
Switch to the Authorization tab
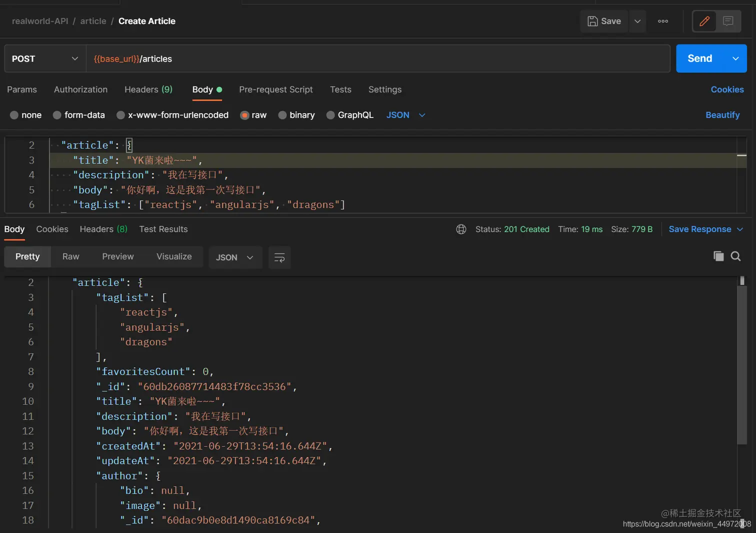click(x=80, y=89)
